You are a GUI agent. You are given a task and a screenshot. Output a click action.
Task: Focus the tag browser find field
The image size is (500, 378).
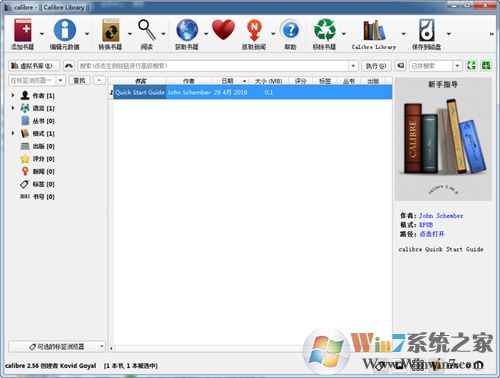tap(33, 80)
